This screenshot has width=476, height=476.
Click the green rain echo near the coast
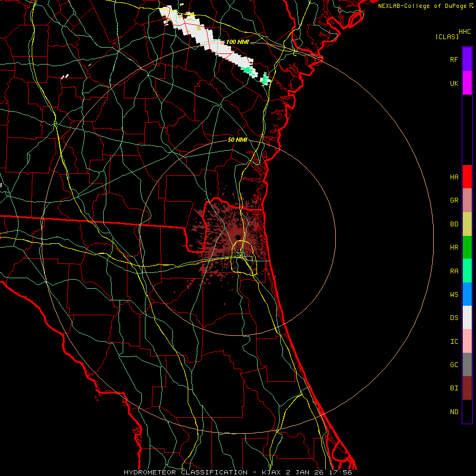click(x=266, y=79)
